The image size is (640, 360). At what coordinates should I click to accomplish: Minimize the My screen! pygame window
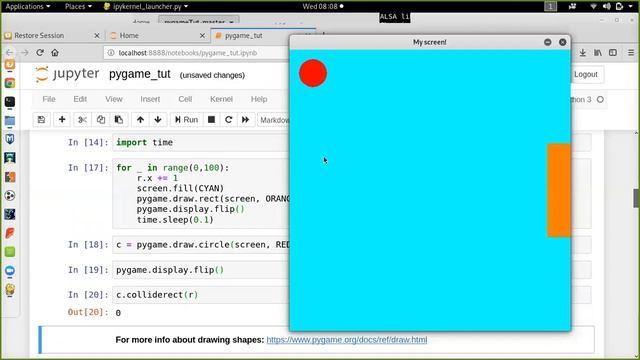point(548,42)
